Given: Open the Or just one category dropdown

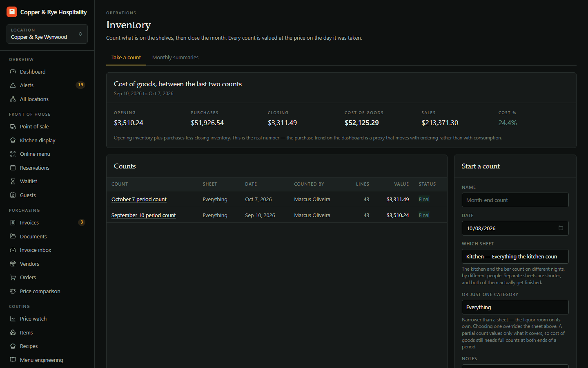Looking at the screenshot, I should click(x=515, y=307).
